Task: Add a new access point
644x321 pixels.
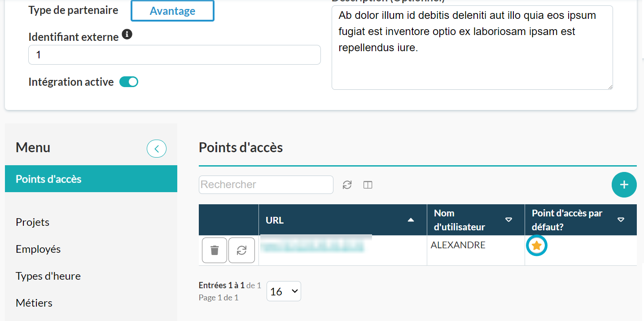Action: click(624, 185)
